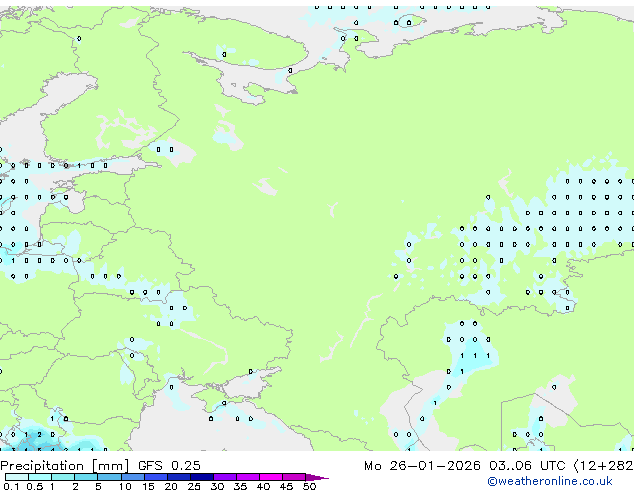Click the legend label '25'
Viewport: 634px width, 490px height.
(x=194, y=486)
